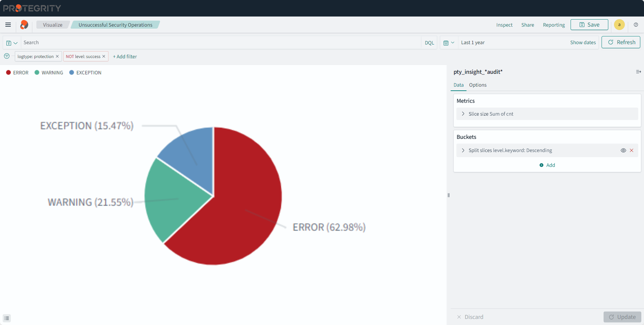
Task: Toggle the legend list icon
Action: click(7, 318)
